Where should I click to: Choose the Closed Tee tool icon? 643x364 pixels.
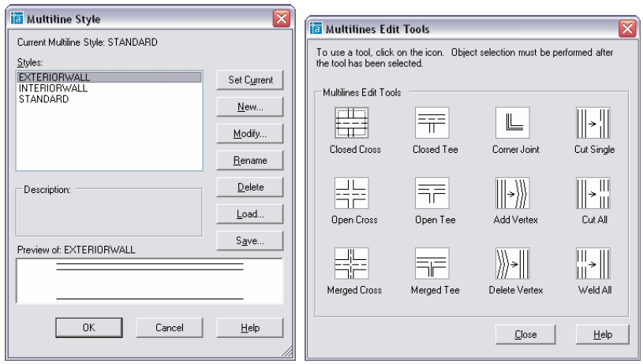pyautogui.click(x=432, y=123)
